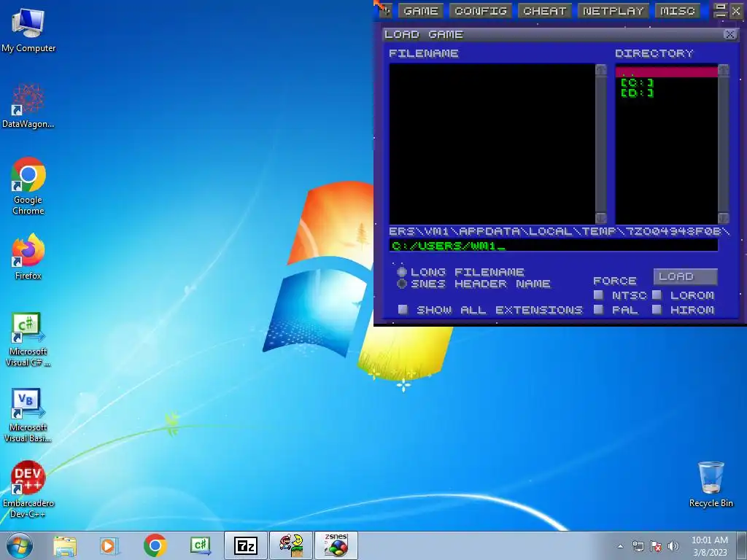Open the taskbar clock showing 10:01 AM

709,545
